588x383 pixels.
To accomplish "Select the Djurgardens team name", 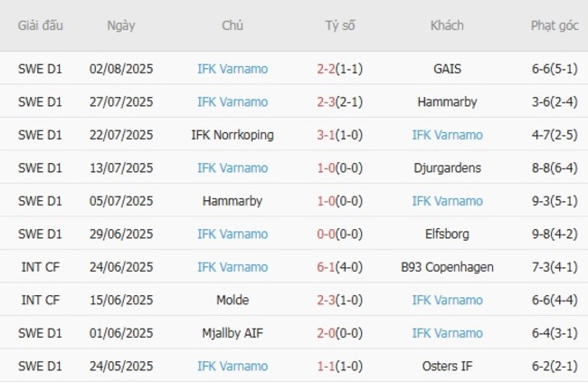I will (447, 168).
